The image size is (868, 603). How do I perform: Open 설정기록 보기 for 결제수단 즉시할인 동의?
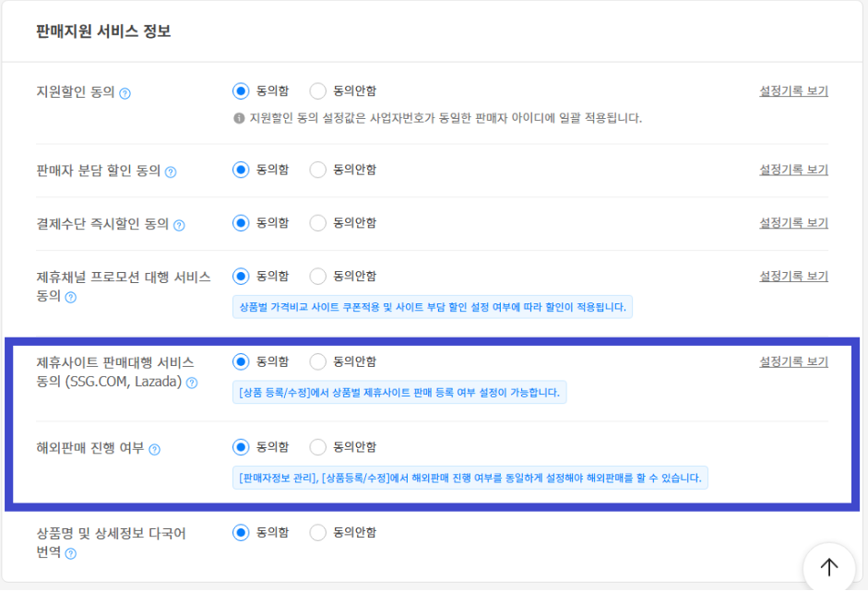tap(793, 222)
